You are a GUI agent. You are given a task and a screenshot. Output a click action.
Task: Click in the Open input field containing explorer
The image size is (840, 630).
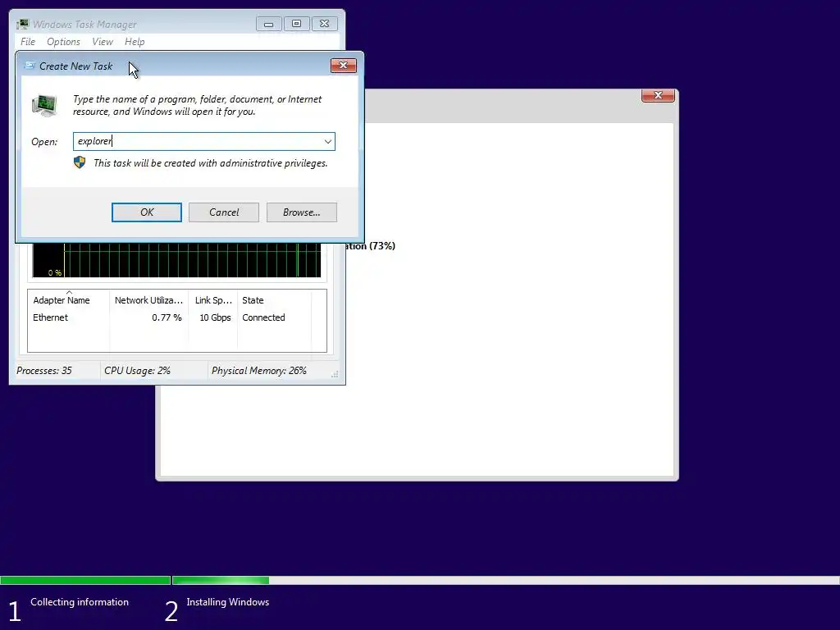tap(203, 141)
